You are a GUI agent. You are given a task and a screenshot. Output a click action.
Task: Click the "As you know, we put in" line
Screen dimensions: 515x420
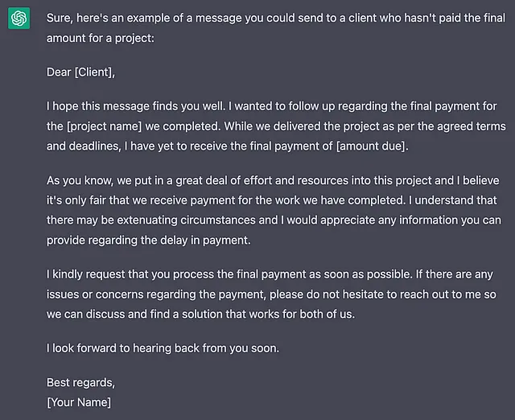point(273,180)
